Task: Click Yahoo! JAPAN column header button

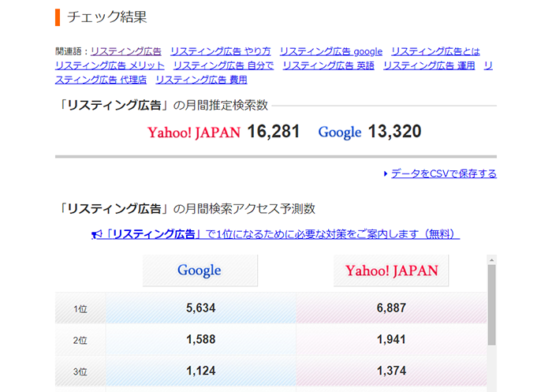Action: click(391, 271)
